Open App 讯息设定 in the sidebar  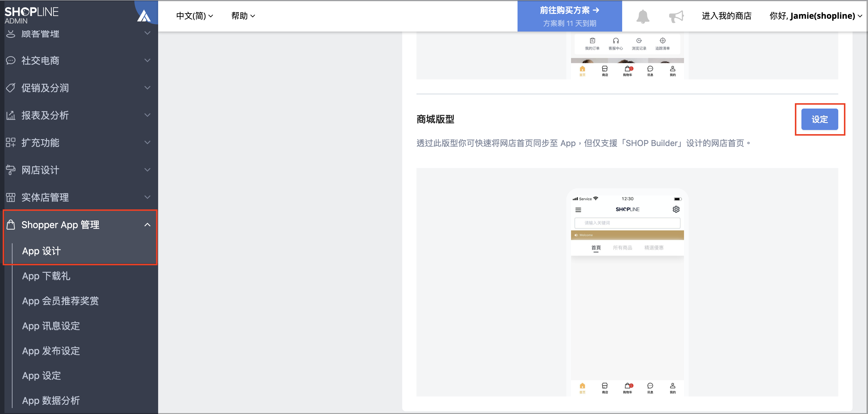click(x=51, y=326)
